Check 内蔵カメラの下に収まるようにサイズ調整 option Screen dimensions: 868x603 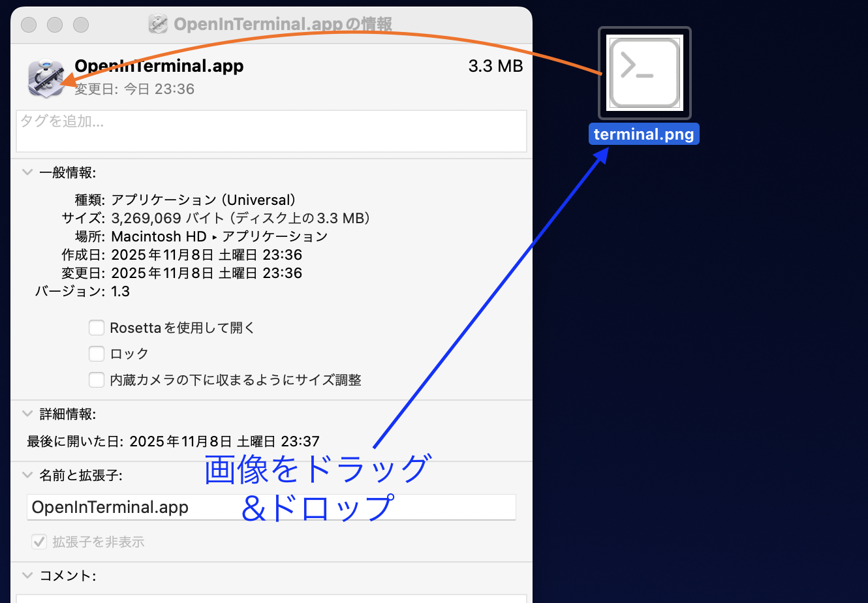point(97,380)
